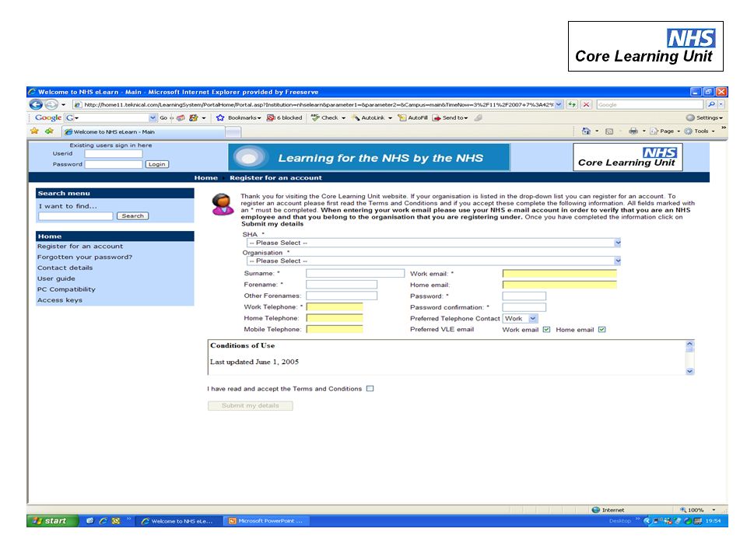Click the AutoFill toolbar icon
The image size is (747, 560).
point(402,117)
